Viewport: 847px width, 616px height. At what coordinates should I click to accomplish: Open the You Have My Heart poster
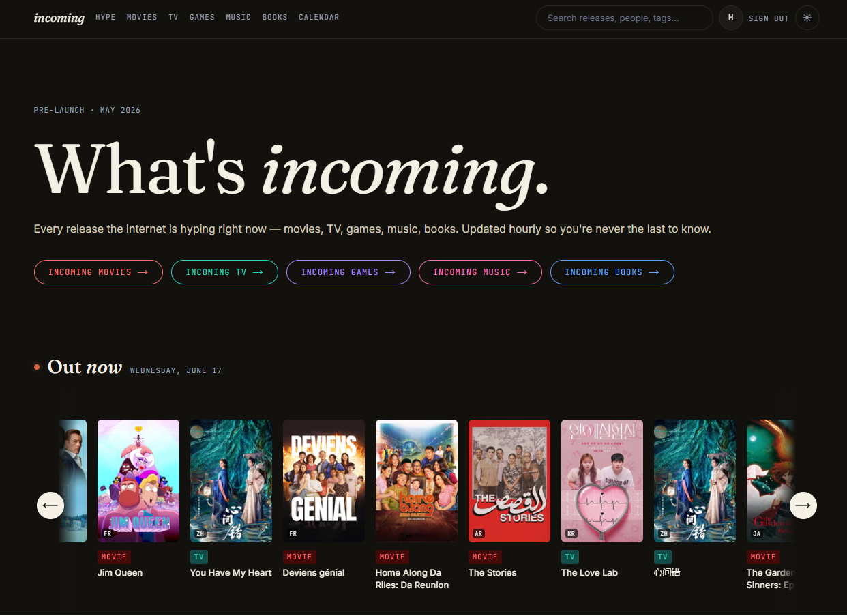point(231,481)
